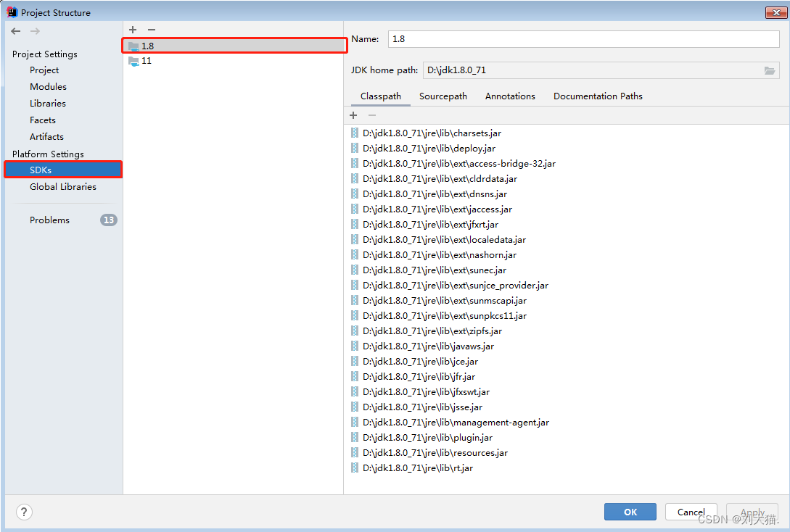The height and width of the screenshot is (532, 790).
Task: Click the Problems count badge 13
Action: 108,220
